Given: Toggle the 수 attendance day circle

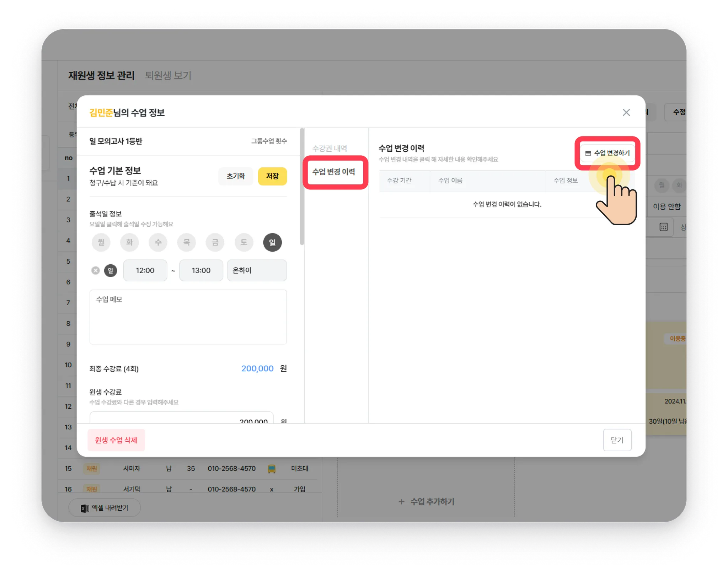Looking at the screenshot, I should 158,242.
